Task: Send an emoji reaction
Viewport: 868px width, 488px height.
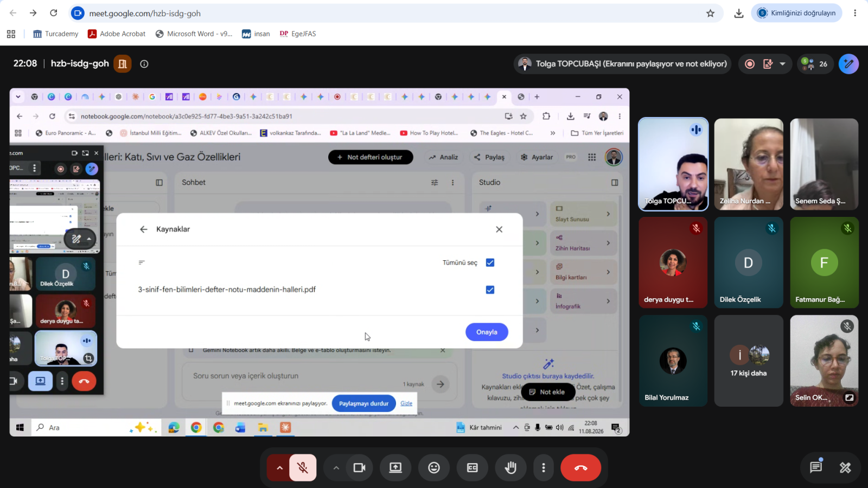Action: 434,467
